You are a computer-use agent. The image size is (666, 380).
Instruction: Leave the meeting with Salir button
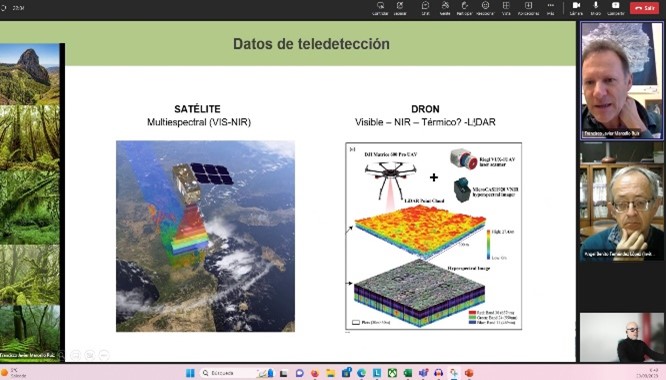[x=644, y=8]
